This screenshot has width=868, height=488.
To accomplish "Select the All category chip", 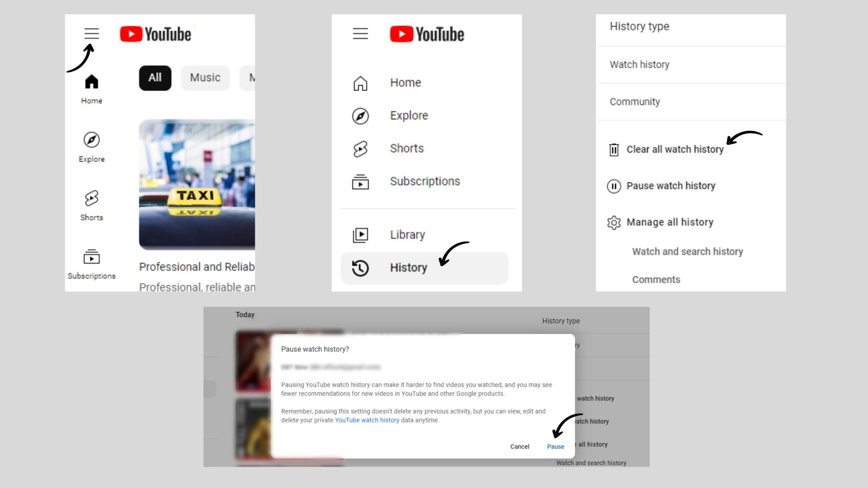I will click(x=155, y=78).
